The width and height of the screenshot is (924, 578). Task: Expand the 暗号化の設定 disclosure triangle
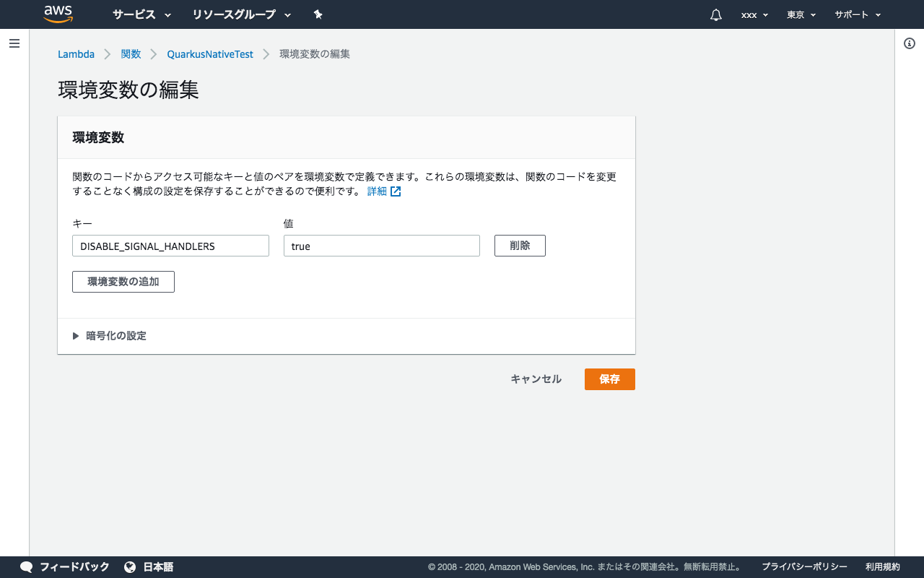point(76,335)
